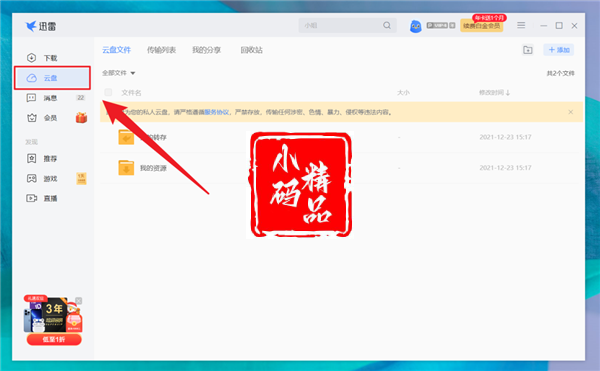600x371 pixels.
Task: Open the 服务协议 link in notice
Action: [x=217, y=112]
